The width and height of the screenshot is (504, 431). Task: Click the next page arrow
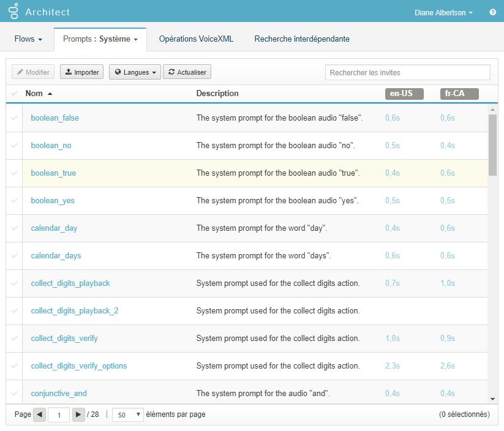[78, 414]
